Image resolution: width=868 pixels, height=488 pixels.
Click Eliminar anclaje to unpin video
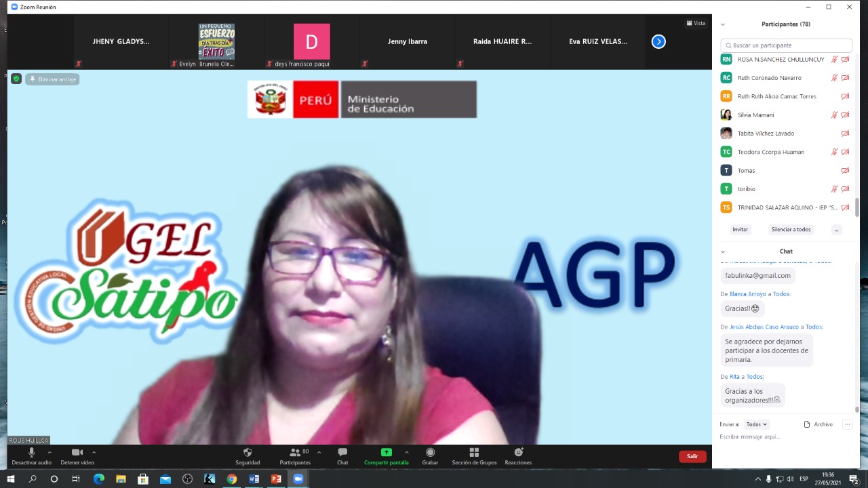pos(53,79)
